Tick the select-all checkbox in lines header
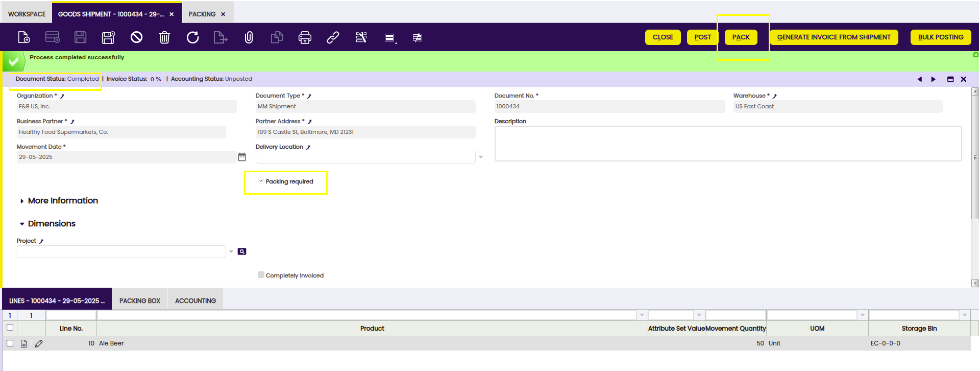 [10, 328]
